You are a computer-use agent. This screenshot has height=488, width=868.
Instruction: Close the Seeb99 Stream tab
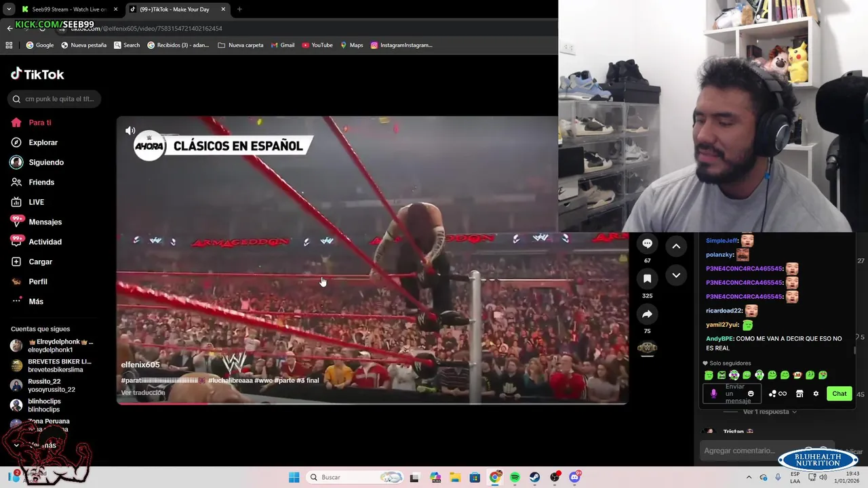tap(115, 9)
